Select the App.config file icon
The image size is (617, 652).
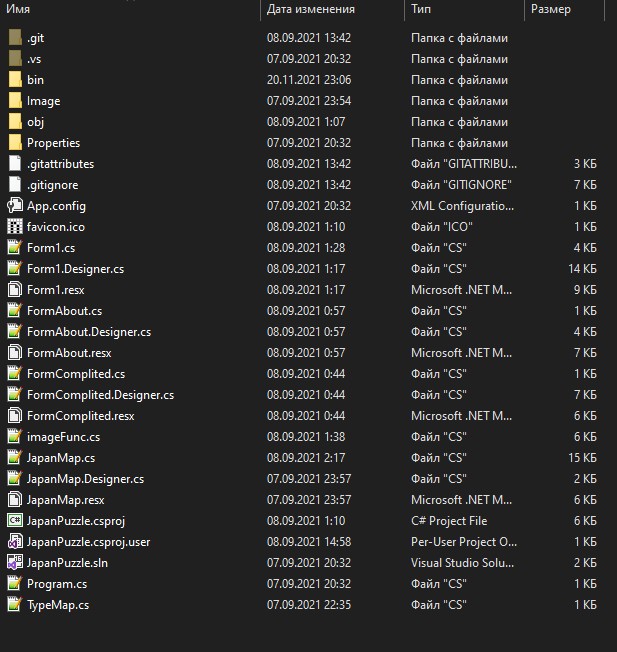point(15,206)
